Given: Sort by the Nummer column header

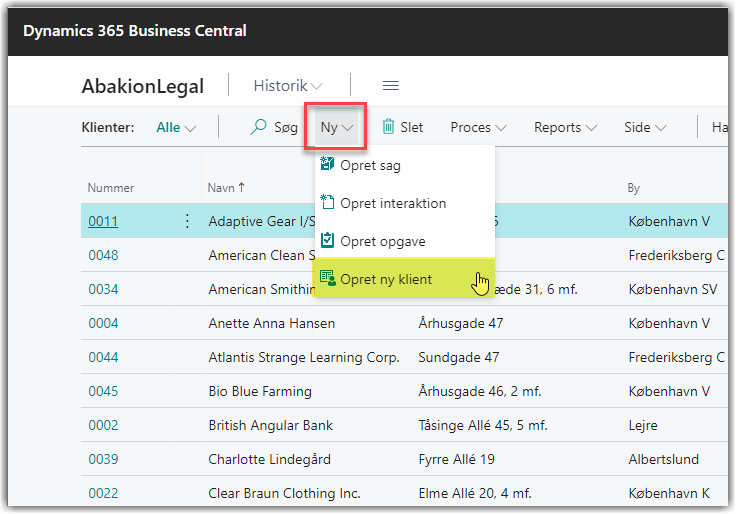Looking at the screenshot, I should pos(111,188).
